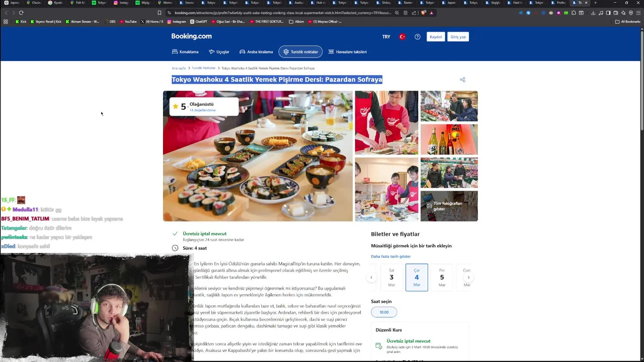Open the browser hamburger menu
Image resolution: width=644 pixels, height=362 pixels.
click(x=638, y=13)
